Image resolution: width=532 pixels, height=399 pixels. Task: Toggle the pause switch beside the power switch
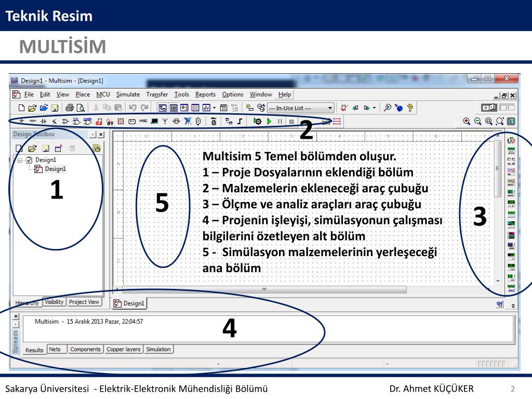(507, 108)
